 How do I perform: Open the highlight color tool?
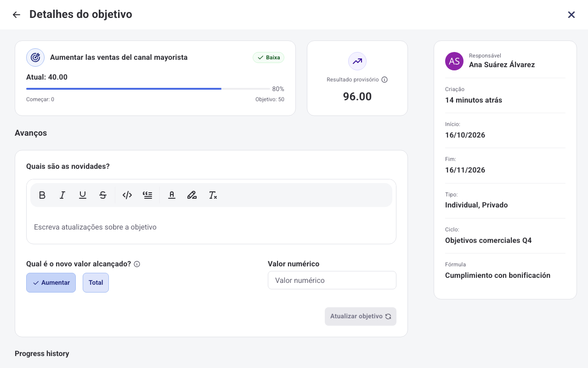click(192, 195)
